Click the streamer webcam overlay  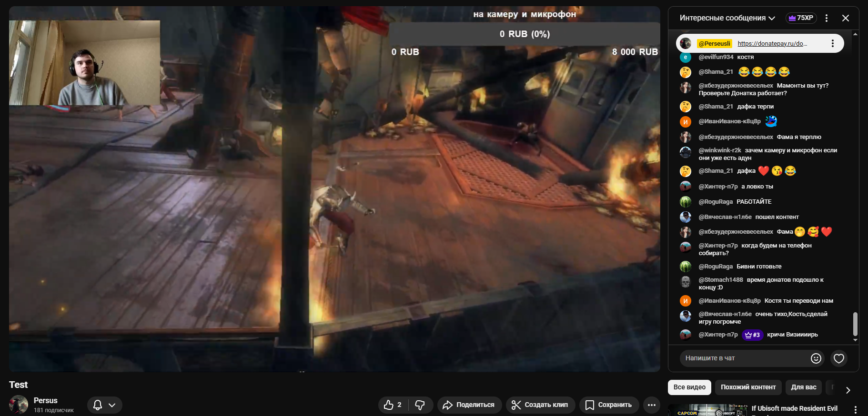(x=85, y=63)
